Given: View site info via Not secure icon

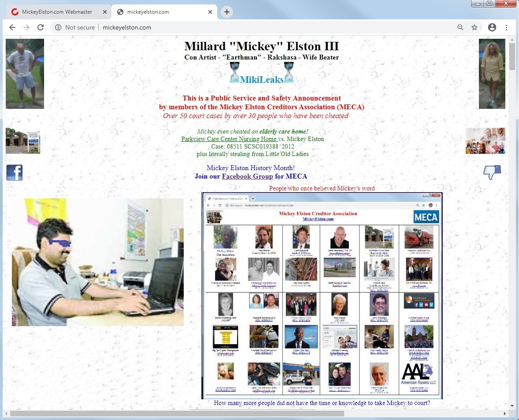Looking at the screenshot, I should tap(58, 27).
